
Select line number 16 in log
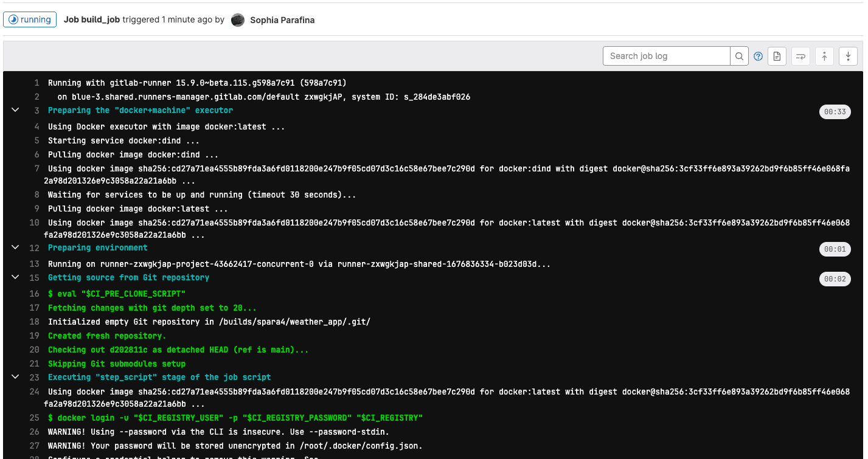(x=34, y=294)
